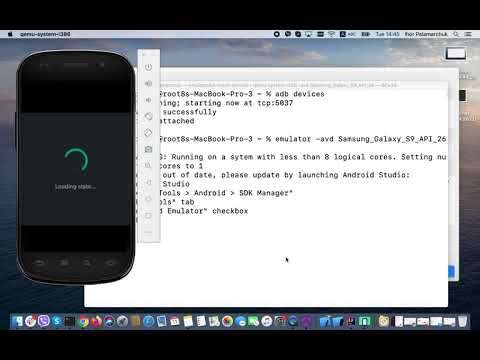Click the 'adb devices' command text in Terminal
The height and width of the screenshot is (360, 480).
pyautogui.click(x=300, y=94)
